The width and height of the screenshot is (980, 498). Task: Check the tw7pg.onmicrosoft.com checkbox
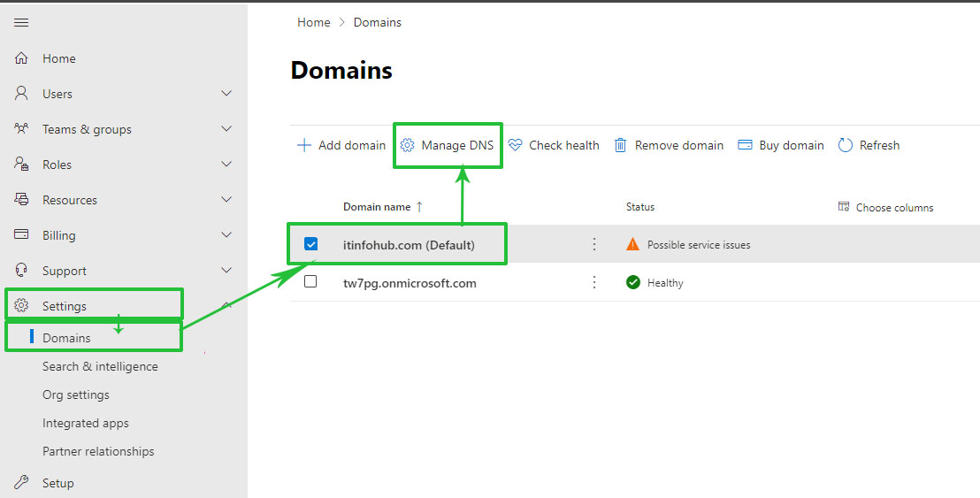(310, 282)
